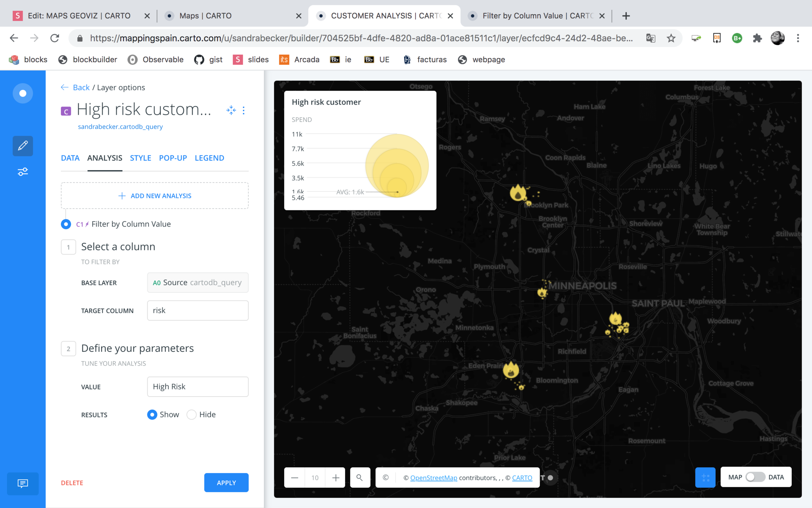Select the Show results radio button
This screenshot has width=812, height=508.
[152, 415]
